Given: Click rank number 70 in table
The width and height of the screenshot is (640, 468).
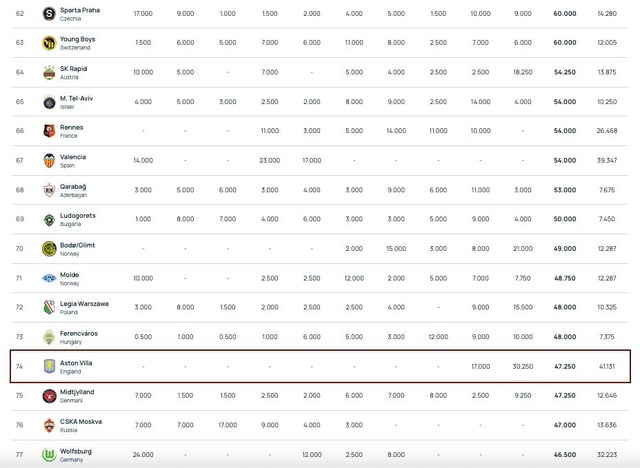Looking at the screenshot, I should [x=18, y=248].
